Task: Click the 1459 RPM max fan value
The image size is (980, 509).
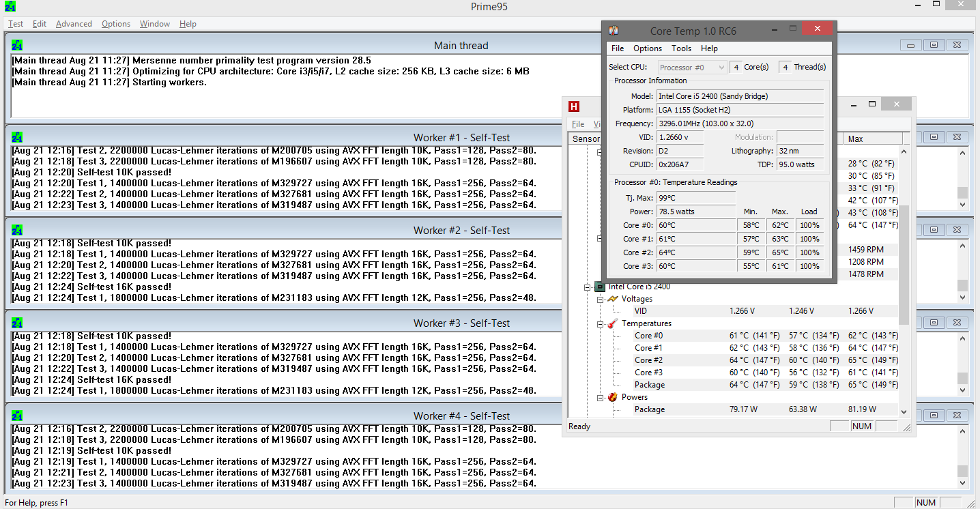Action: (x=865, y=250)
